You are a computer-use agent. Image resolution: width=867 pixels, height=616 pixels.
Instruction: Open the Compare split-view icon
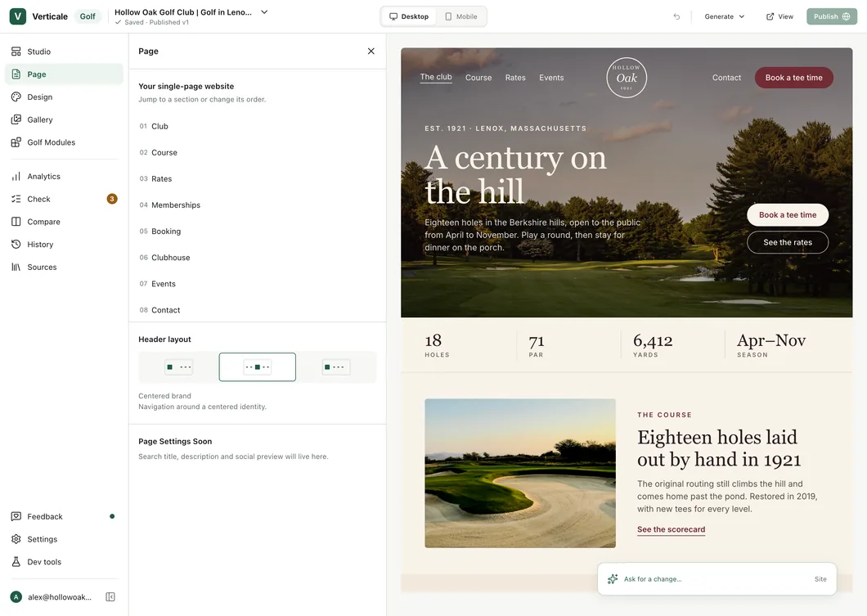point(16,222)
